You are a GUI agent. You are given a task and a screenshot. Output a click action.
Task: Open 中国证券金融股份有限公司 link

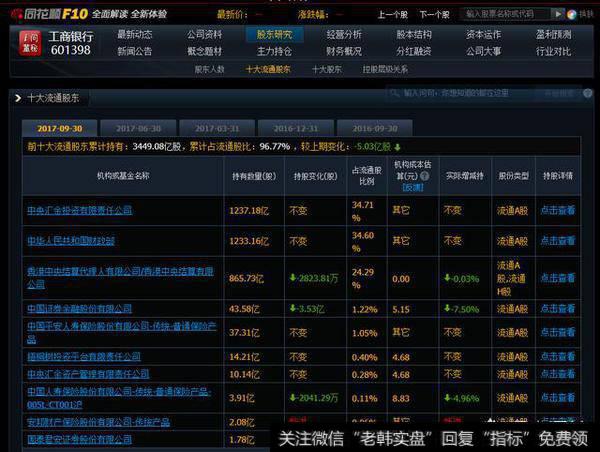(80, 308)
